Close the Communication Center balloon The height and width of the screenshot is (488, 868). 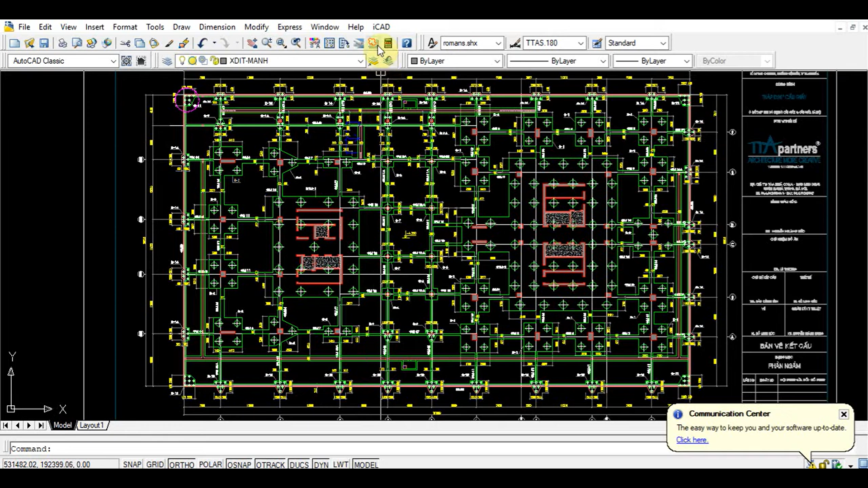(844, 414)
